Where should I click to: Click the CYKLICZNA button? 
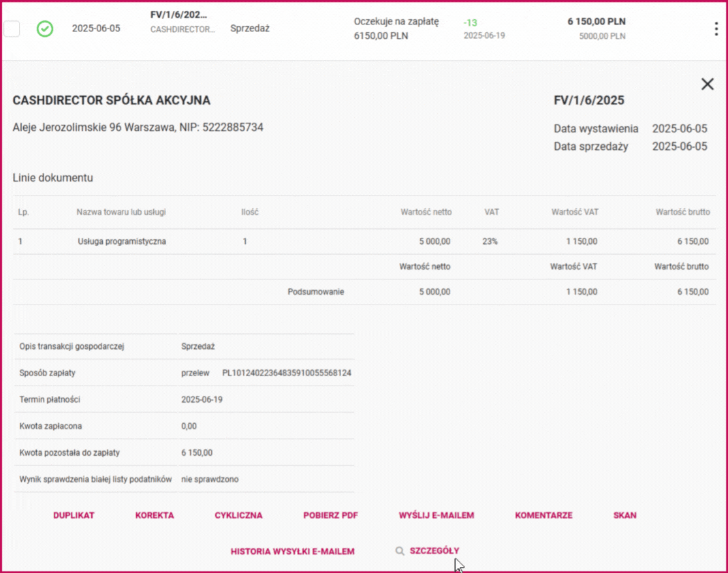click(x=238, y=515)
